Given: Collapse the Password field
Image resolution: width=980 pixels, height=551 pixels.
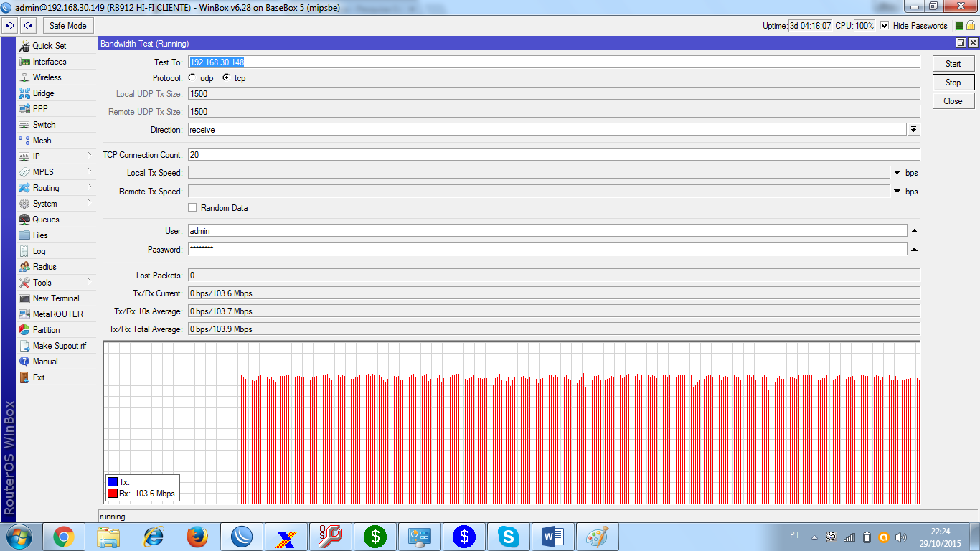Looking at the screenshot, I should (914, 250).
